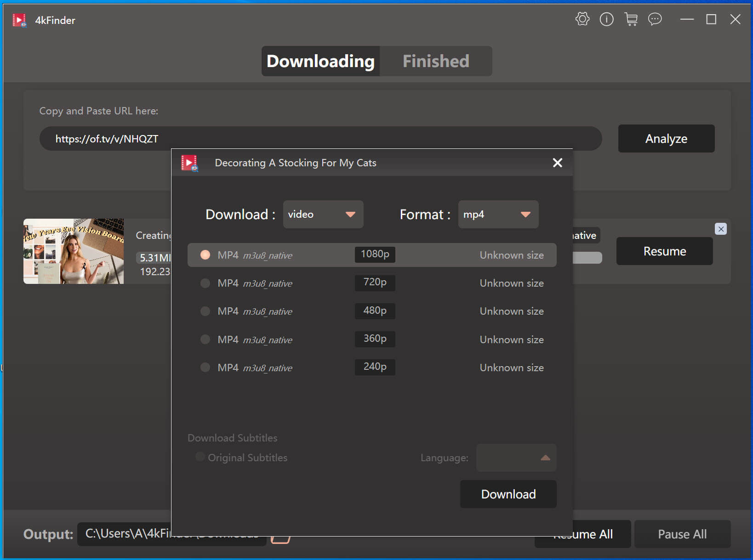
Task: Open settings via the gear icon
Action: (582, 19)
